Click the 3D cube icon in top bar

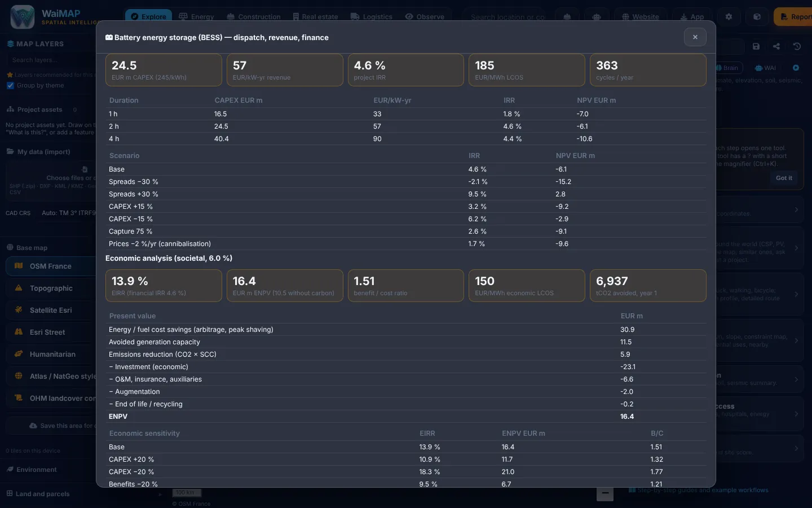[x=757, y=17]
